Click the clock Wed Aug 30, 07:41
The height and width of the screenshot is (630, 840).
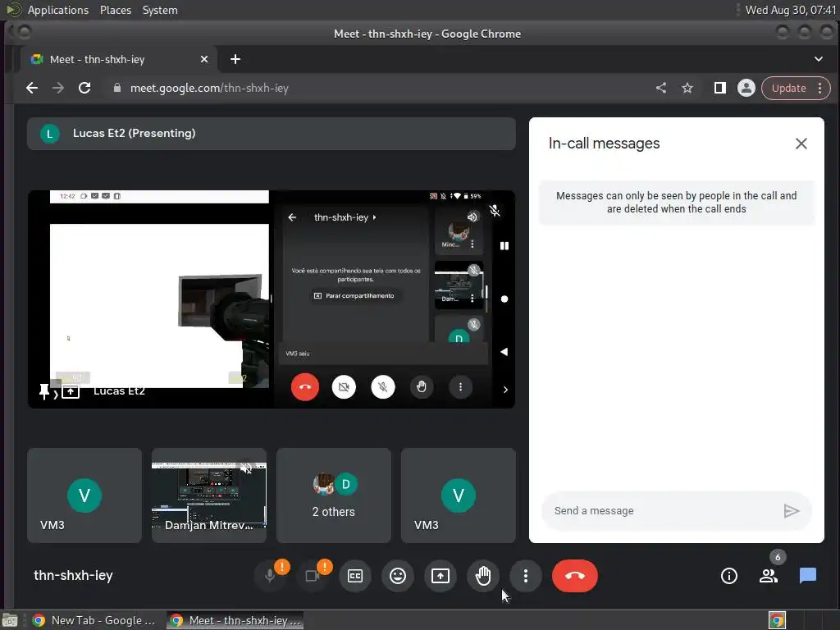coord(791,10)
